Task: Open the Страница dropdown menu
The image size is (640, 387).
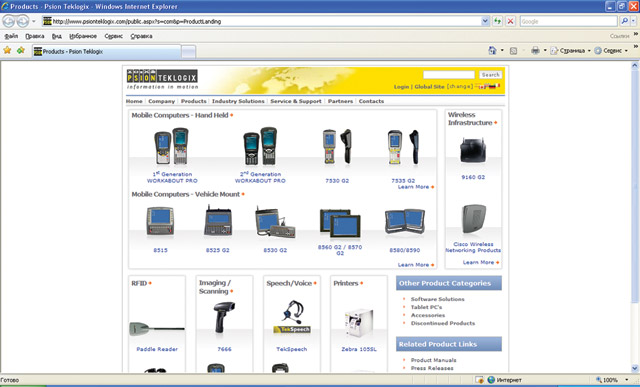Action: pos(571,51)
